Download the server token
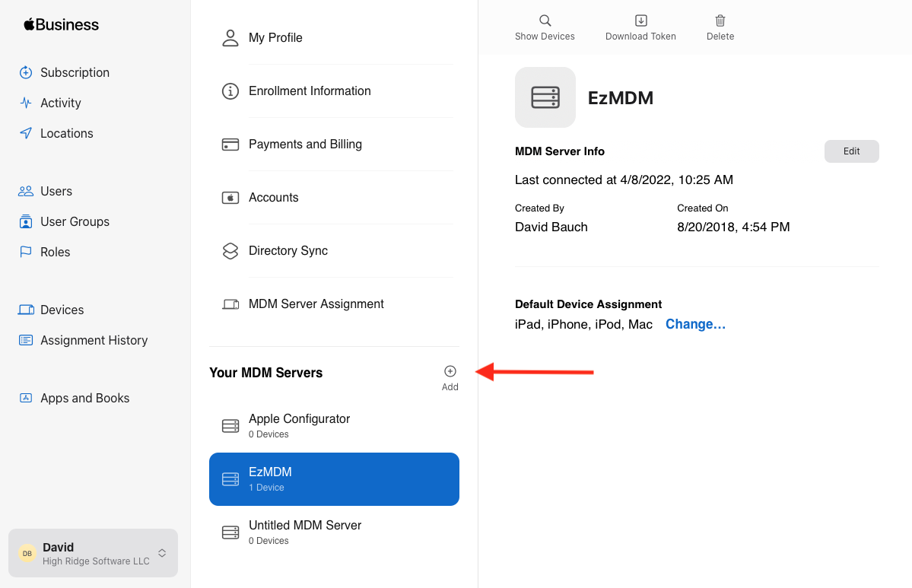The width and height of the screenshot is (912, 588). click(640, 28)
